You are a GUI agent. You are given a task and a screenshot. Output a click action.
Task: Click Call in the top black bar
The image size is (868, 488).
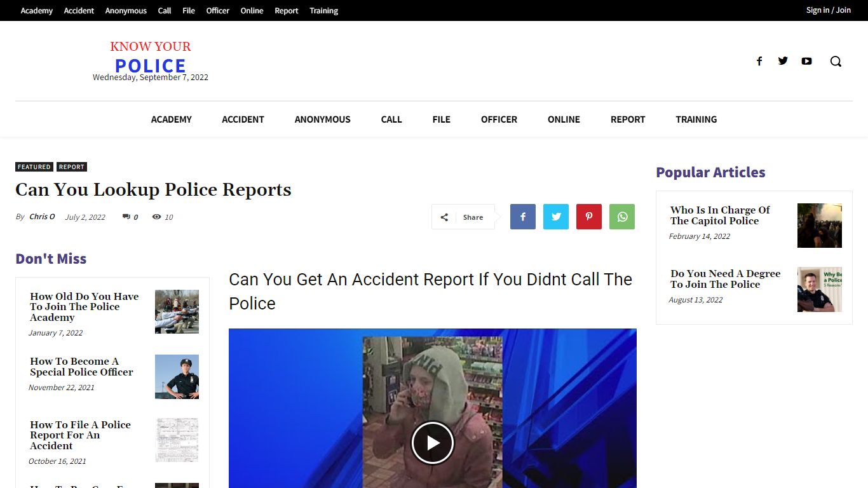(165, 11)
